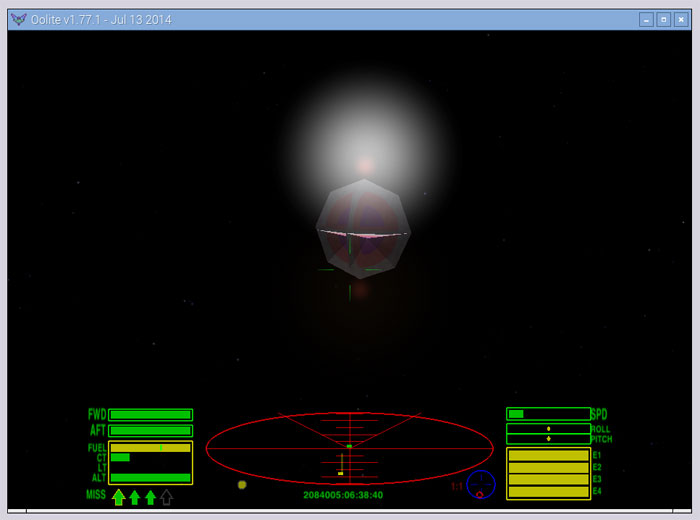
Task: Click the octagonal space station
Action: click(x=363, y=229)
